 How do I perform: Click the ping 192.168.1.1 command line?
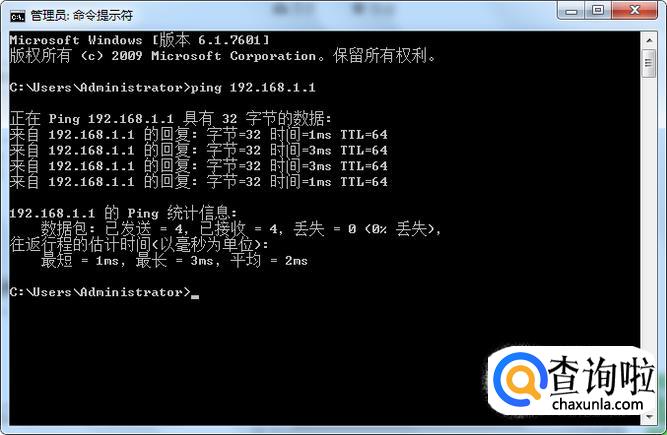(162, 88)
